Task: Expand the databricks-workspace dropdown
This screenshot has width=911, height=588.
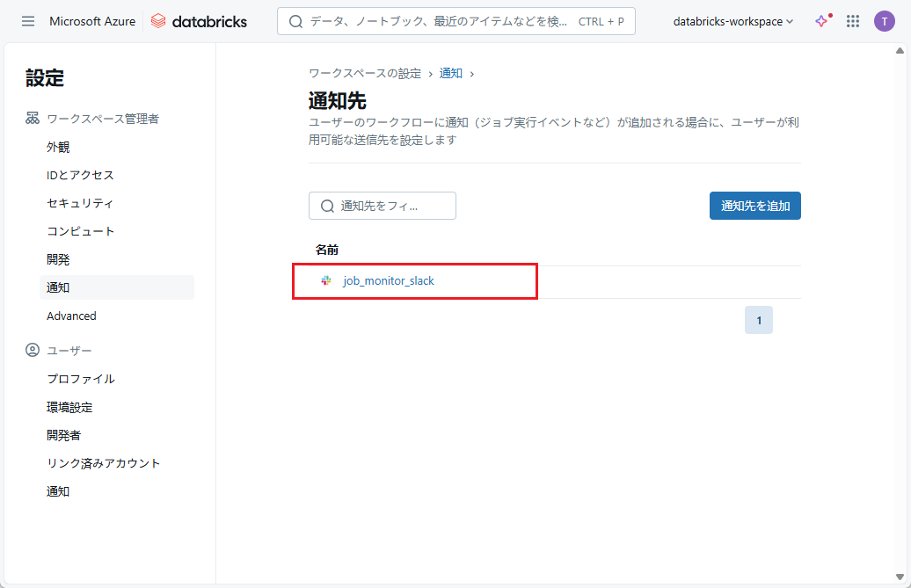Action: pos(732,21)
